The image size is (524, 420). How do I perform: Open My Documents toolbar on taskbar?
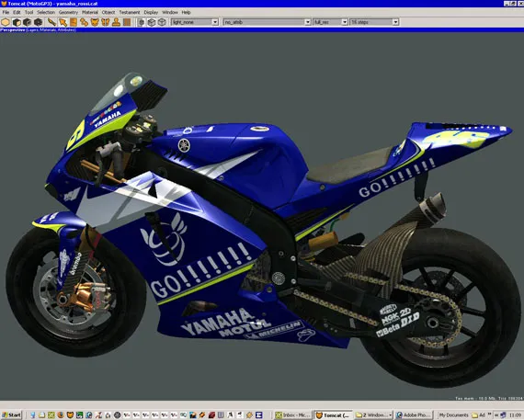tap(453, 415)
